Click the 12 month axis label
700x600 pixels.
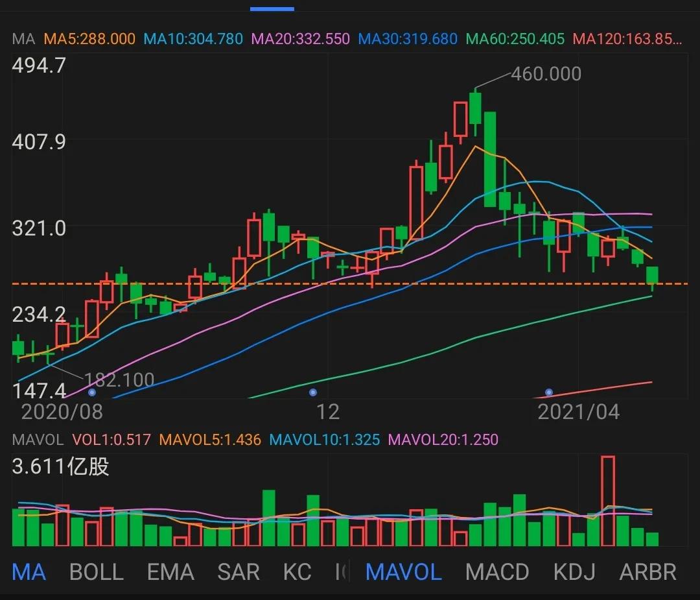pyautogui.click(x=328, y=411)
